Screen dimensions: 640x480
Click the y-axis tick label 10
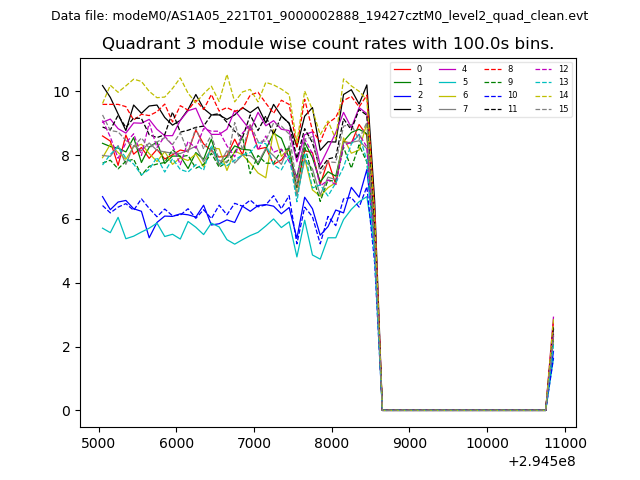61,92
